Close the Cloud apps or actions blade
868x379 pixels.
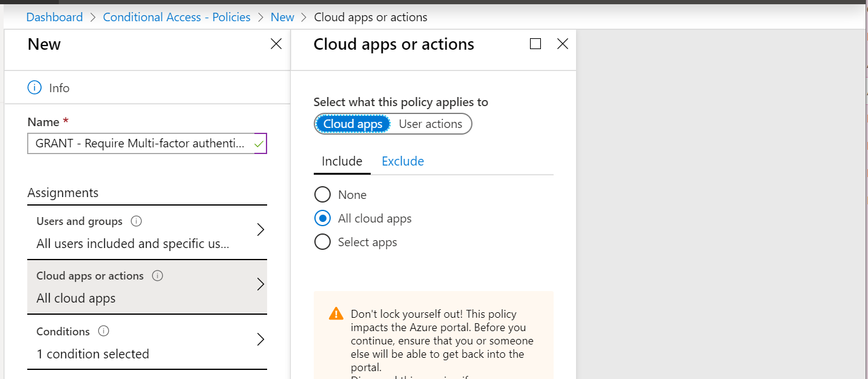click(x=563, y=44)
